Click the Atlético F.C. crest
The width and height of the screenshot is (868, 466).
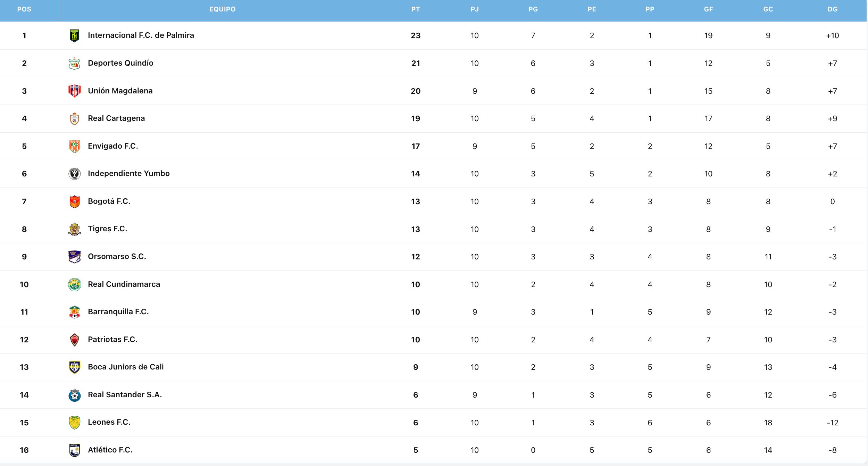[x=74, y=450]
